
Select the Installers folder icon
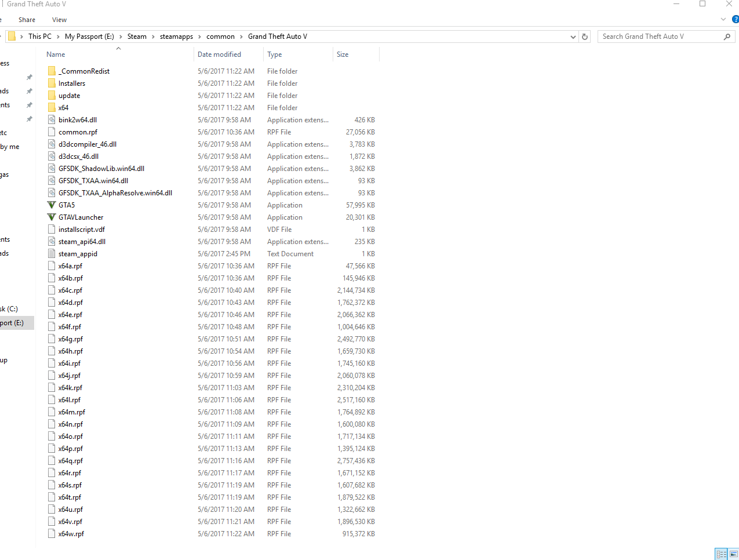tap(52, 83)
